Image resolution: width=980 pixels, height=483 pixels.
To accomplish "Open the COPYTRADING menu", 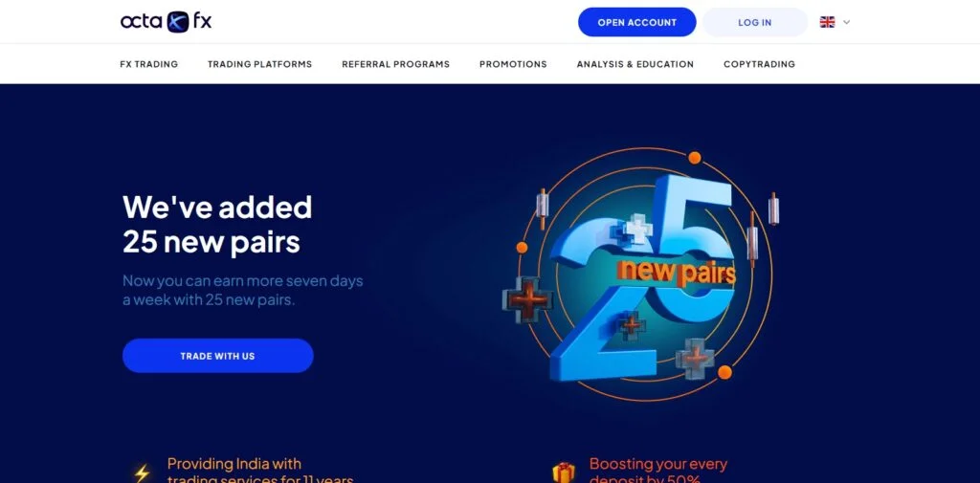I will [759, 64].
